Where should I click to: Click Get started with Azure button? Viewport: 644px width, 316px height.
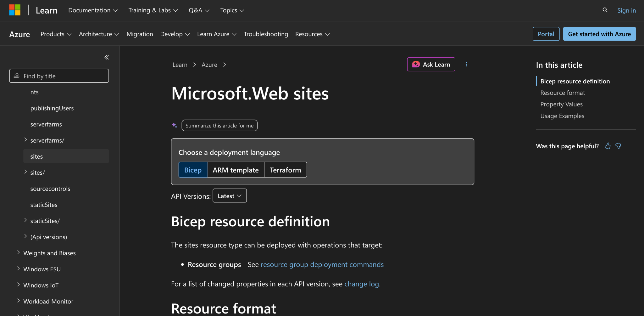pos(599,34)
